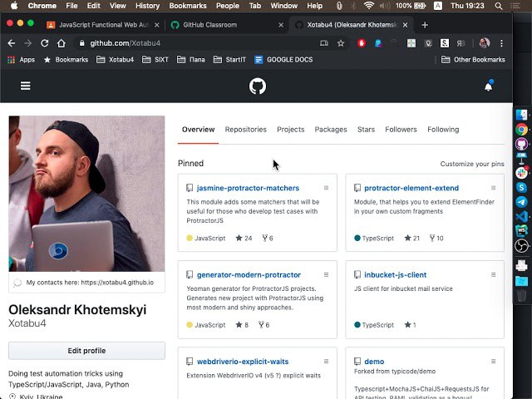Grab handle on demo pin
The image size is (532, 399).
[493, 362]
